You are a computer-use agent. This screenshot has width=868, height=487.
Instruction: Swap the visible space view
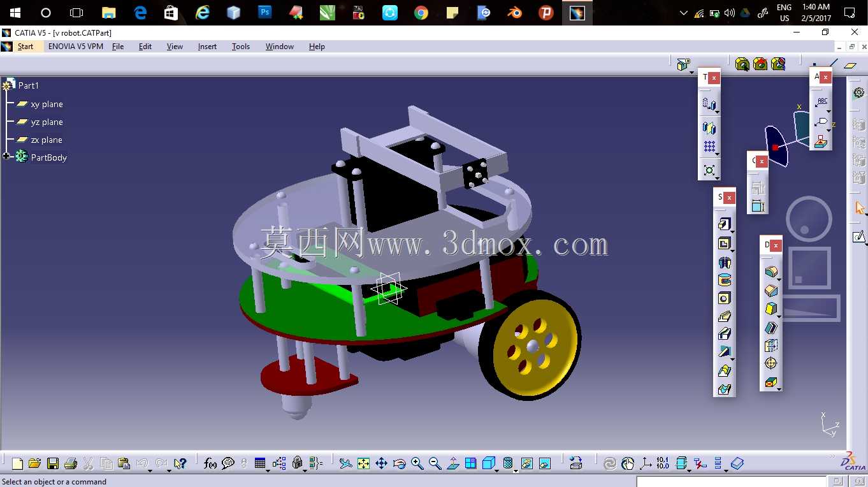tap(544, 463)
